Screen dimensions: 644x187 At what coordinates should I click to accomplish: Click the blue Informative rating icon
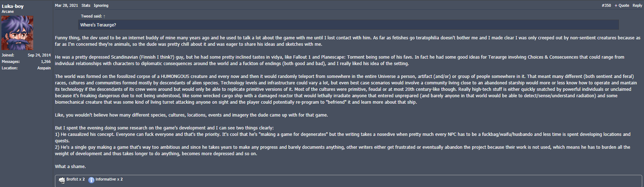click(91, 180)
